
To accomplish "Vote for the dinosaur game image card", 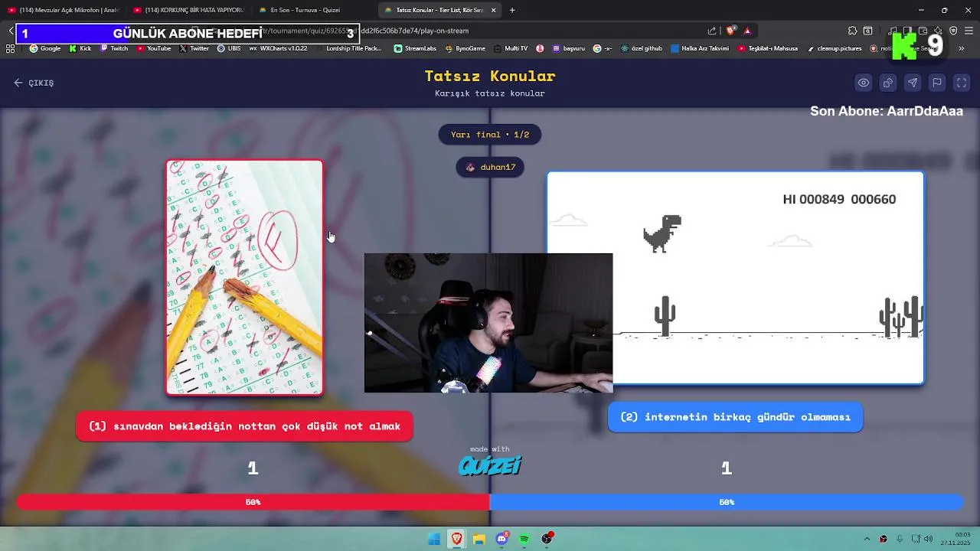I will [x=735, y=278].
